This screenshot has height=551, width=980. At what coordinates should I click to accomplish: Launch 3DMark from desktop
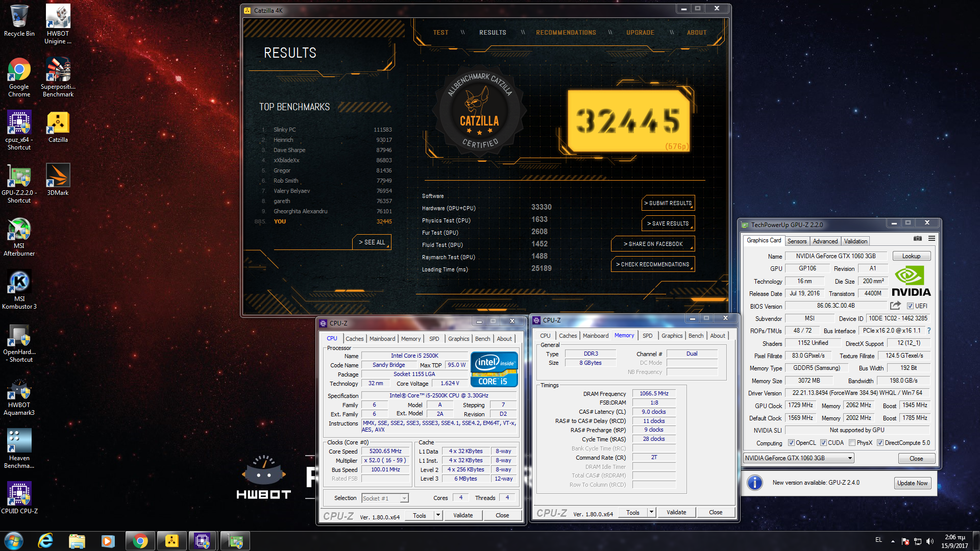coord(58,180)
